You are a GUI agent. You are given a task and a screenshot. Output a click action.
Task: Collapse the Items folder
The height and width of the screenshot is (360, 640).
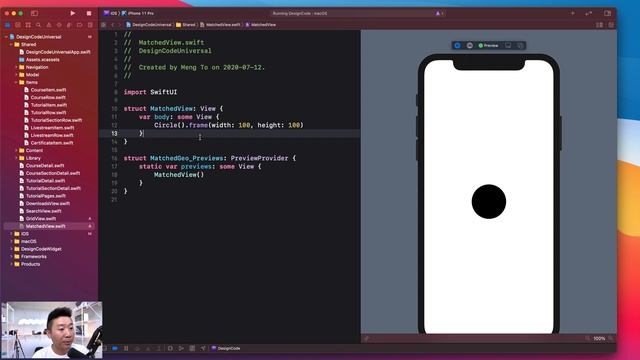coord(16,82)
